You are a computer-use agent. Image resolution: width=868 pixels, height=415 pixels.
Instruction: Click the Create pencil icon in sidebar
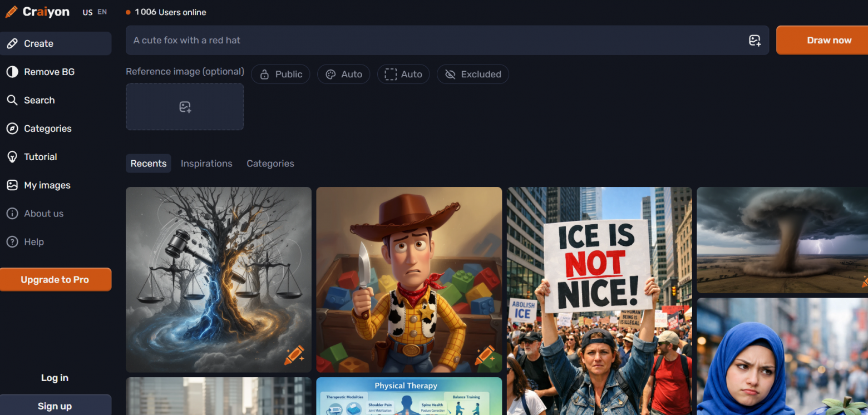tap(12, 43)
